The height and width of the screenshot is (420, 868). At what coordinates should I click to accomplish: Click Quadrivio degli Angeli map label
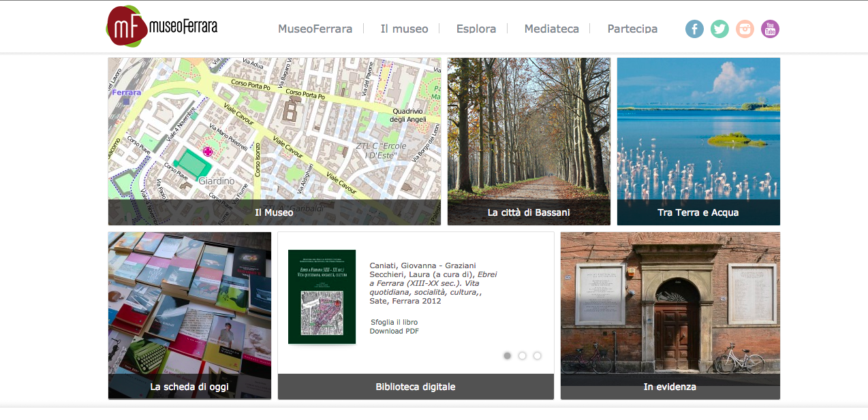(x=407, y=115)
